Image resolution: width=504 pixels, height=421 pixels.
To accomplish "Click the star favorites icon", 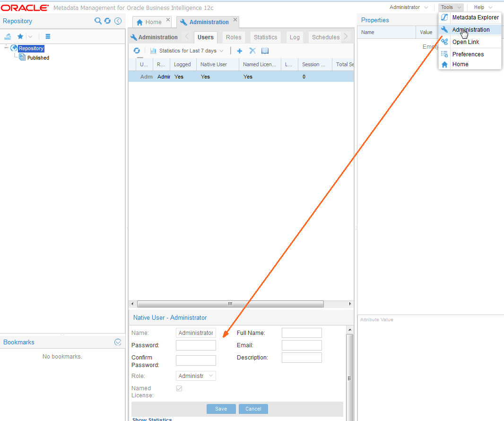I will [x=20, y=36].
